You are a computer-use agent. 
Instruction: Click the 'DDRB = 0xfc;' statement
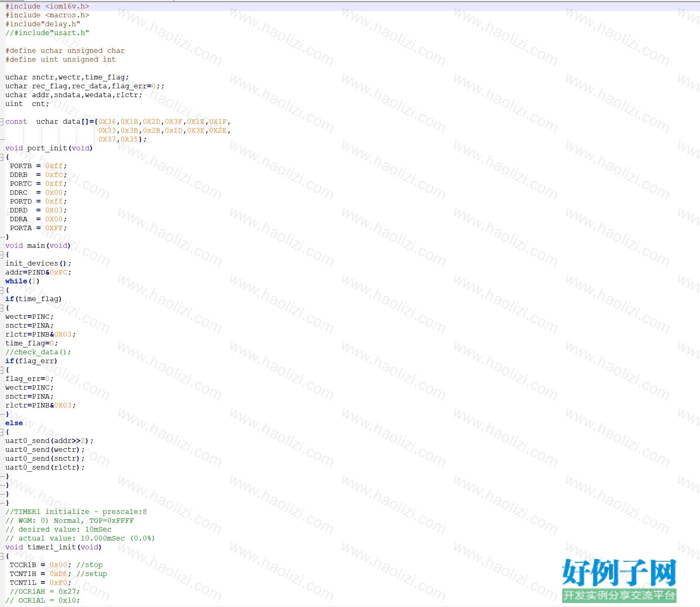pyautogui.click(x=38, y=175)
